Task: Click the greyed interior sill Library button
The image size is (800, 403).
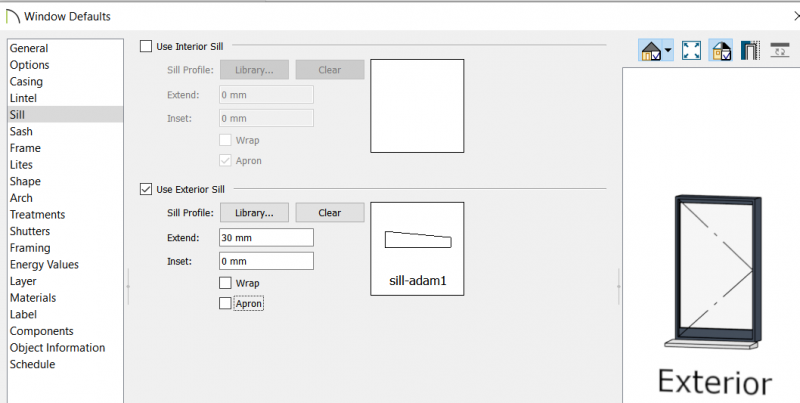Action: (x=254, y=70)
